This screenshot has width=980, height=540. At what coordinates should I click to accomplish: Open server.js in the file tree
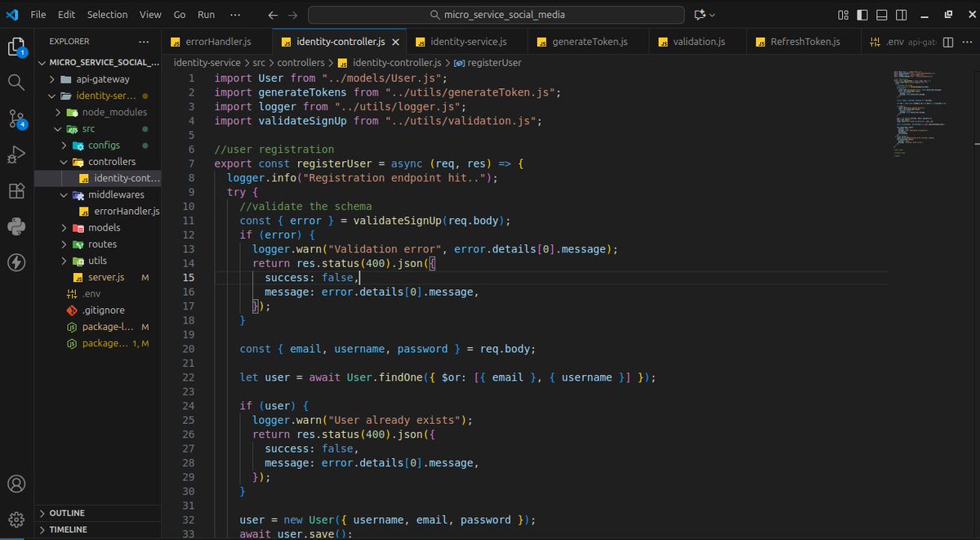105,277
